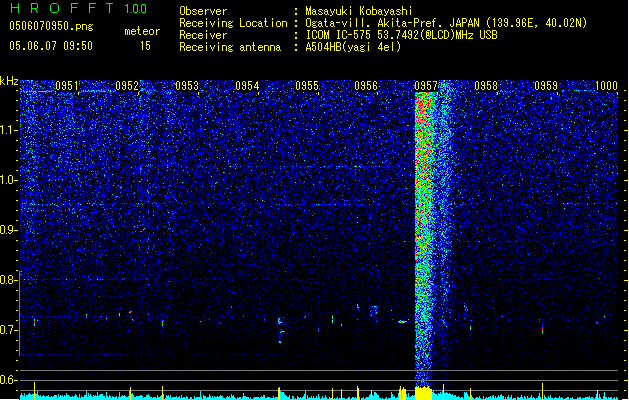The width and height of the screenshot is (629, 400).
Task: Click the A504HB(yagi 4el) antenna text
Action: (353, 47)
